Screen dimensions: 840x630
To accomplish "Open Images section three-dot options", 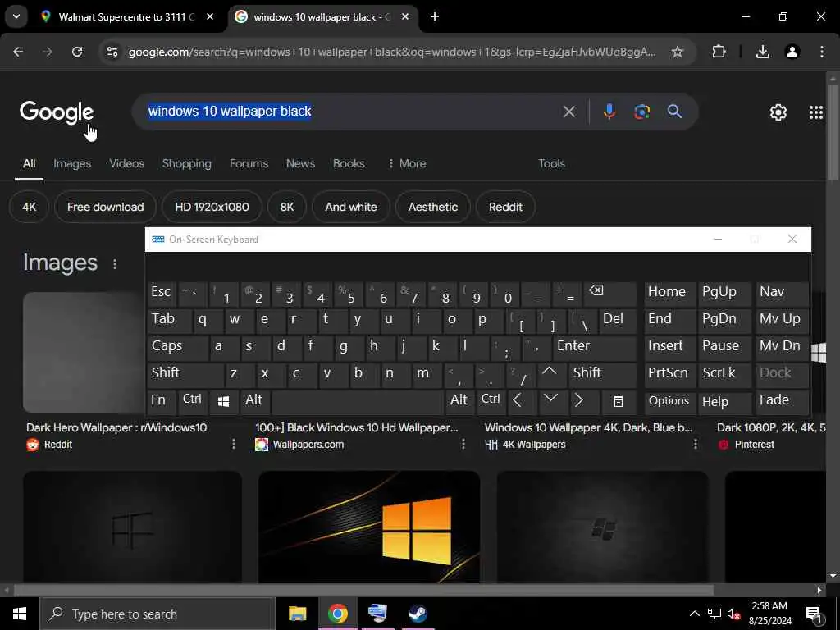I will click(x=115, y=264).
